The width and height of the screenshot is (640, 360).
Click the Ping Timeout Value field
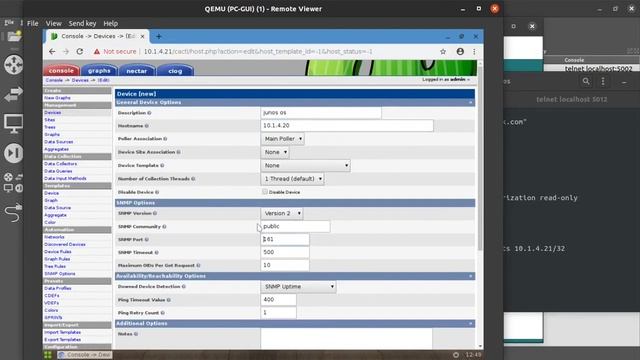(x=278, y=300)
